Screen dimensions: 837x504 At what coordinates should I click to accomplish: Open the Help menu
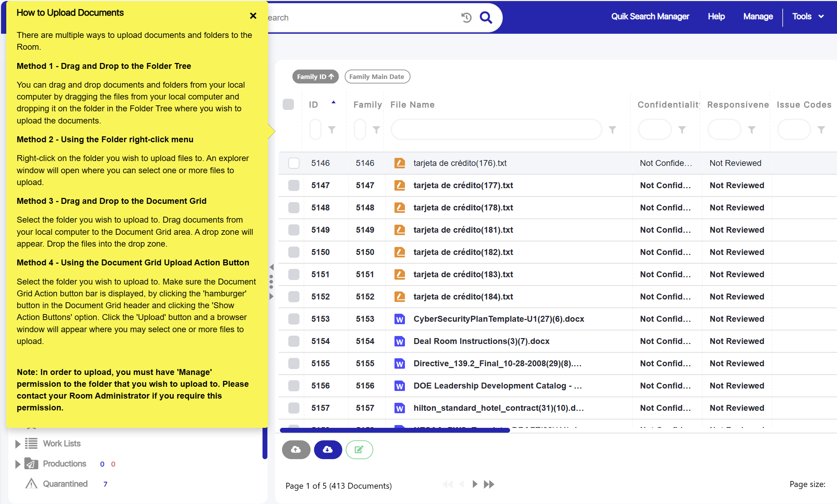[716, 16]
